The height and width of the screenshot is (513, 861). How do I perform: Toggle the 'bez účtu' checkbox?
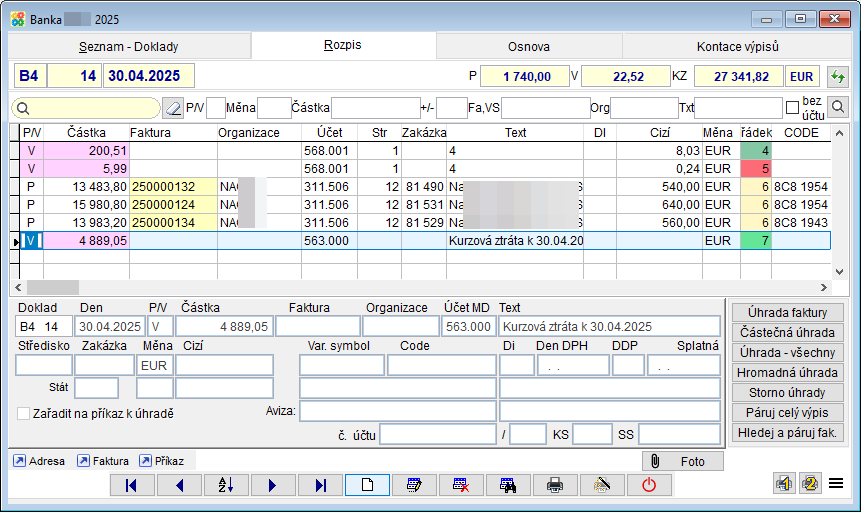pos(792,108)
